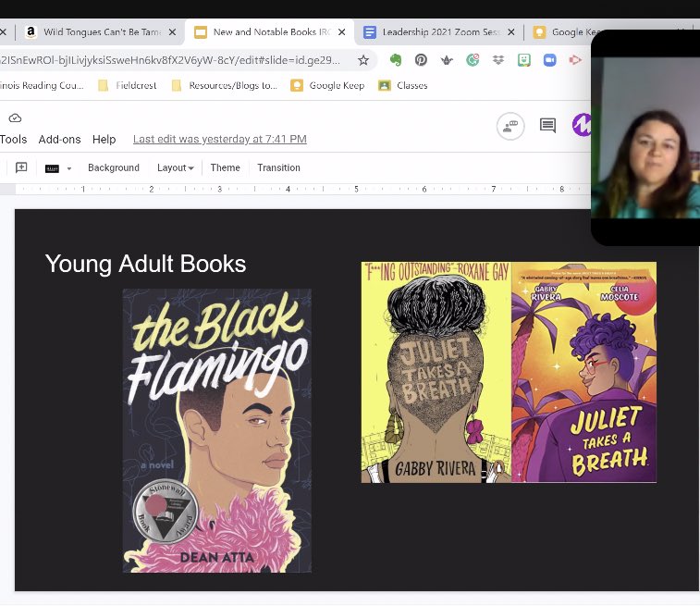Open the Evernote extension icon
Image resolution: width=700 pixels, height=606 pixels.
[x=396, y=60]
